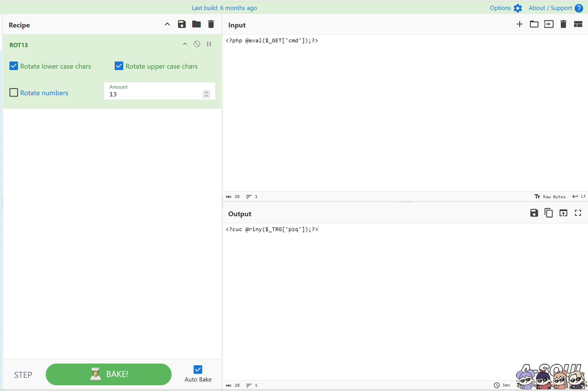This screenshot has width=588, height=391.
Task: Uncheck Rotate lower case chars
Action: click(x=14, y=66)
